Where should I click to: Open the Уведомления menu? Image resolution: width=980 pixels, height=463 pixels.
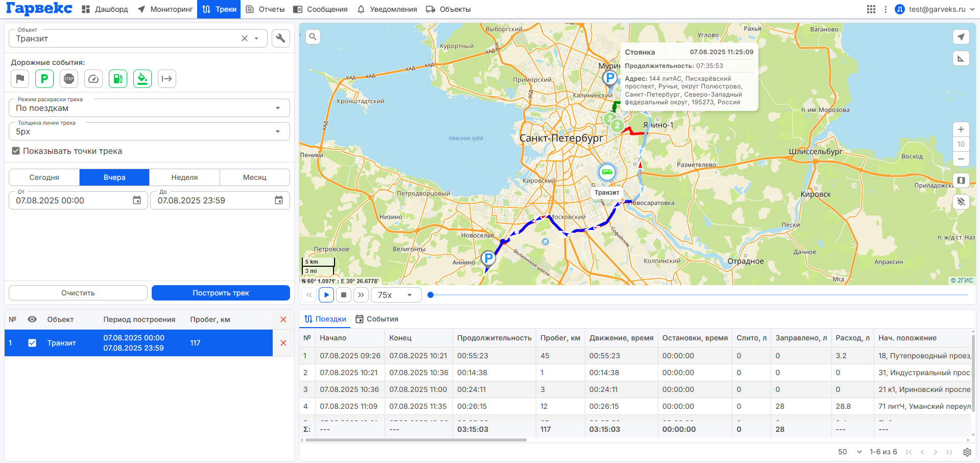click(x=387, y=9)
